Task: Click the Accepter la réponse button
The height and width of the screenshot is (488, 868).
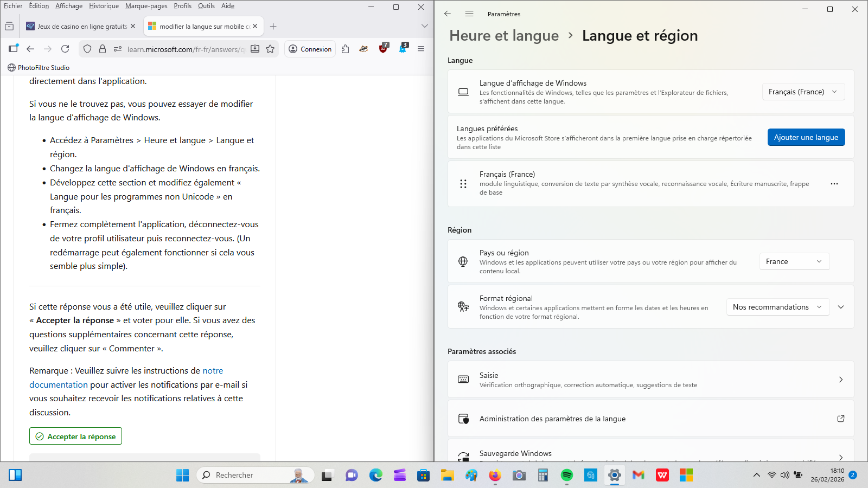Action: click(75, 436)
